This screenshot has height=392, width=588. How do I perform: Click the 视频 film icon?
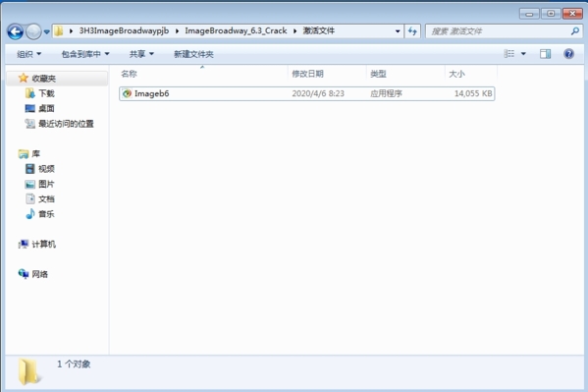[x=30, y=169]
